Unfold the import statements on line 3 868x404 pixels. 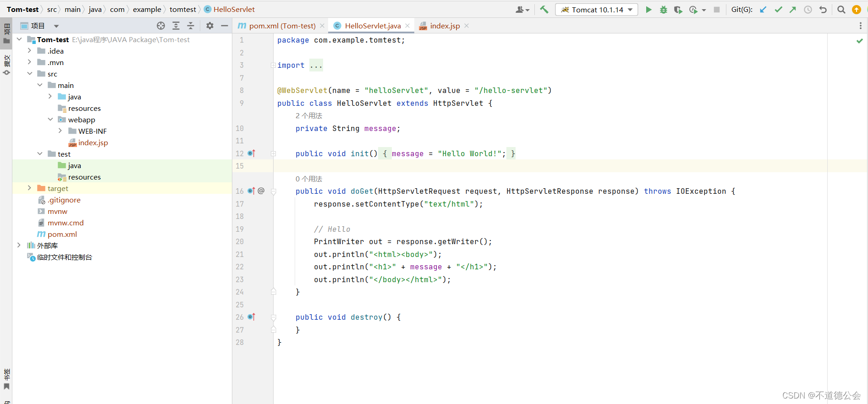(273, 66)
